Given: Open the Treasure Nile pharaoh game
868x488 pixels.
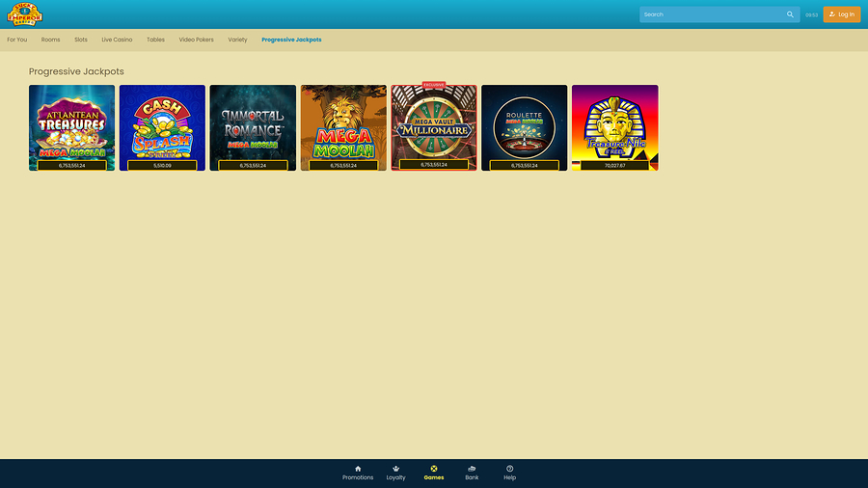Looking at the screenshot, I should click(615, 128).
